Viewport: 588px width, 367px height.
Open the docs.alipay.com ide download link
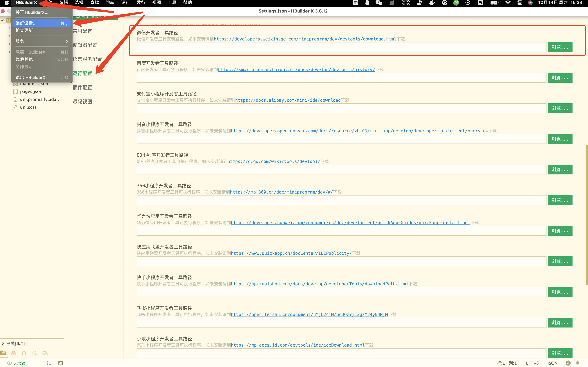[x=288, y=100]
